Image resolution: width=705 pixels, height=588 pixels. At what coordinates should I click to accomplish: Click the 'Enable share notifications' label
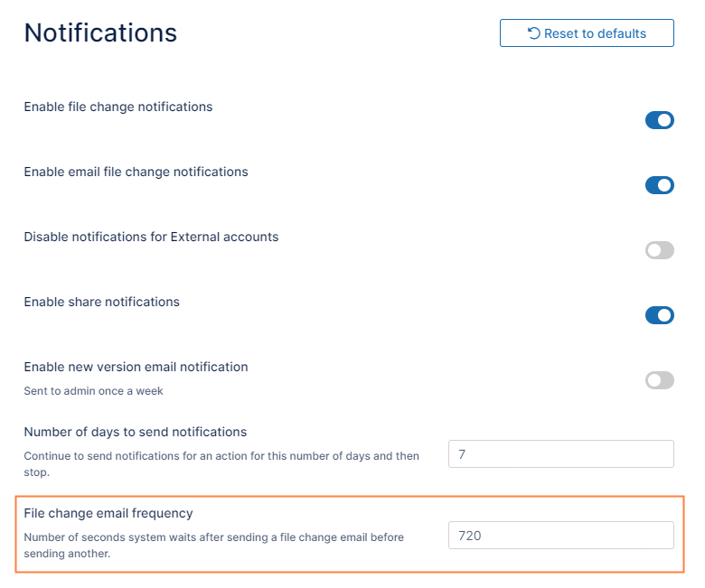click(x=101, y=302)
